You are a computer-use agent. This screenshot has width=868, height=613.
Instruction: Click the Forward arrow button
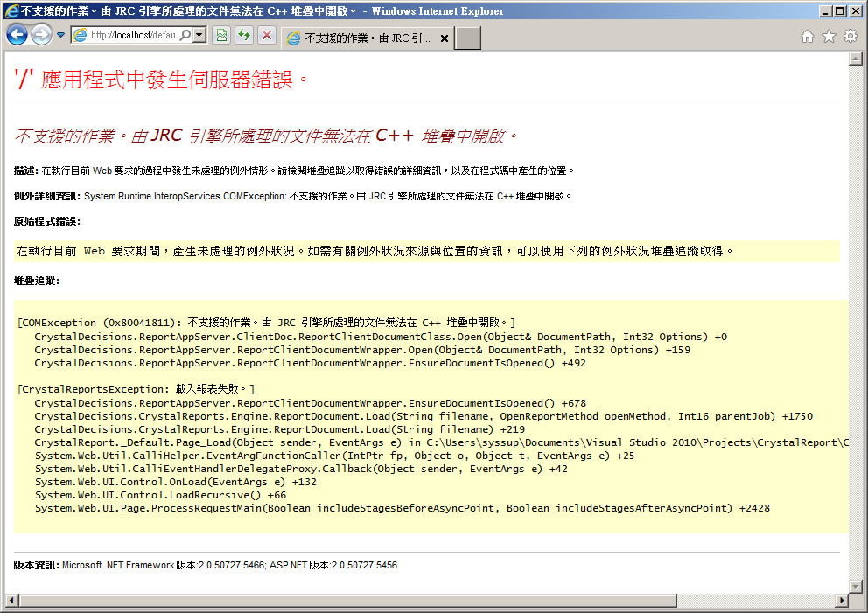[41, 35]
